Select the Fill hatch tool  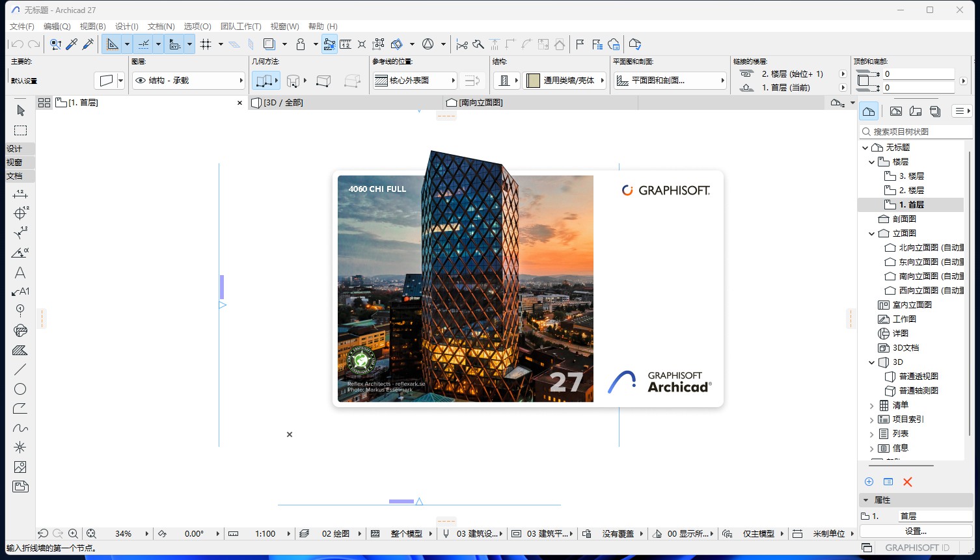20,350
